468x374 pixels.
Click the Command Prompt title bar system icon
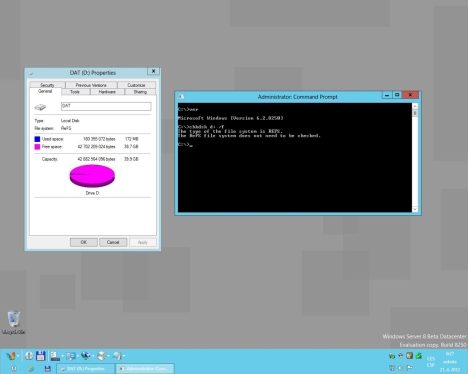coord(181,97)
